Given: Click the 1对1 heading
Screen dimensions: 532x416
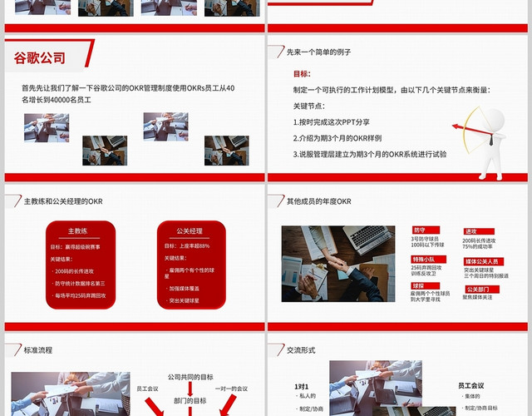Looking at the screenshot, I should [302, 386].
